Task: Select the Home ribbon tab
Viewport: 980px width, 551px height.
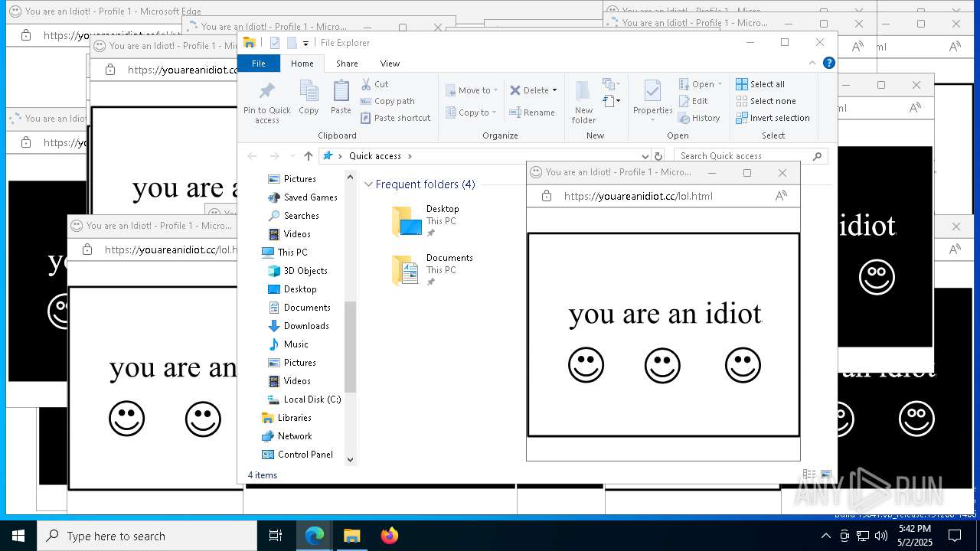Action: tap(302, 64)
